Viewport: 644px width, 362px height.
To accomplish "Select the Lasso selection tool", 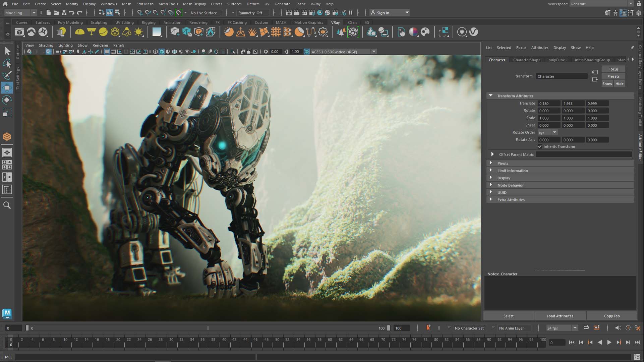I will pyautogui.click(x=7, y=64).
